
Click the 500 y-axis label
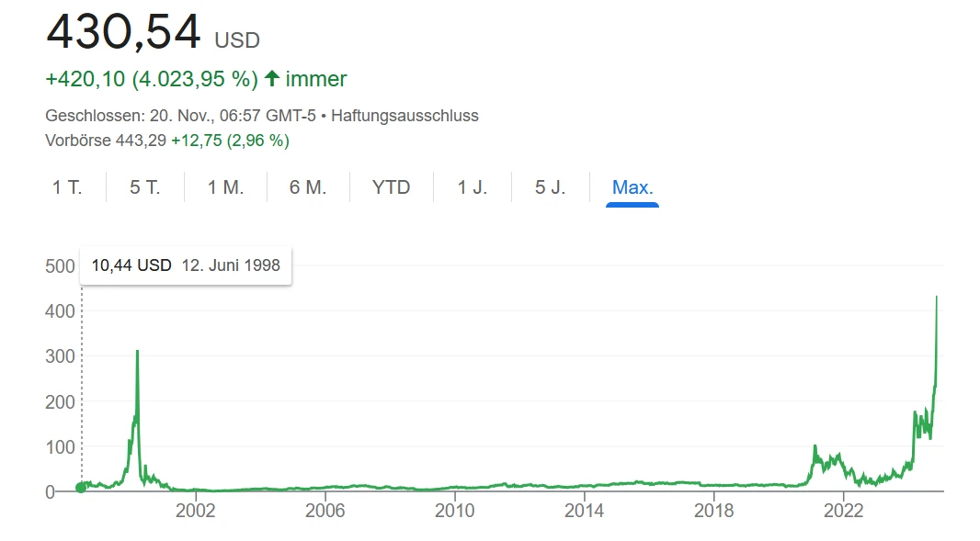click(x=60, y=266)
